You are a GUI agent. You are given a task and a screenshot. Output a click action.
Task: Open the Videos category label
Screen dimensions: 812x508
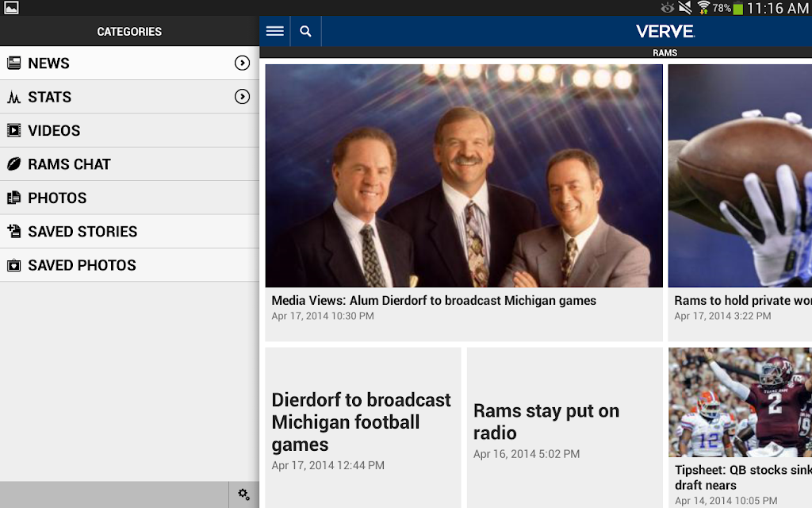point(54,131)
